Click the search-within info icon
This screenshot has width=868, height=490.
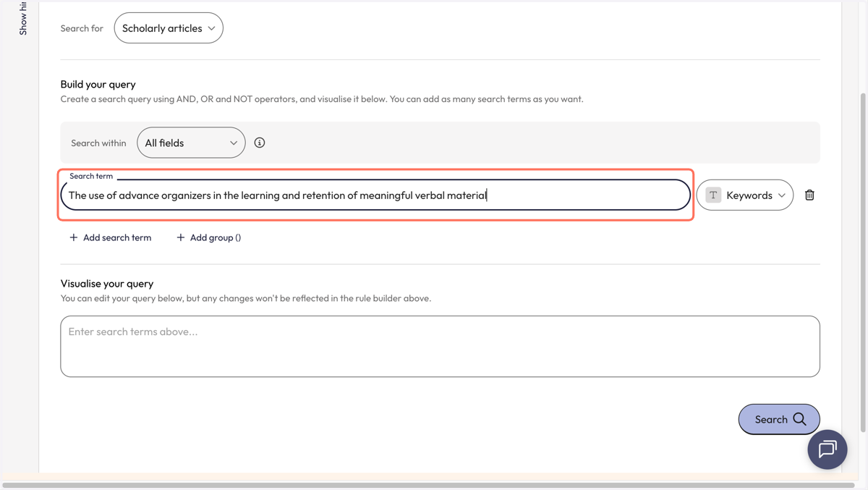coord(260,143)
